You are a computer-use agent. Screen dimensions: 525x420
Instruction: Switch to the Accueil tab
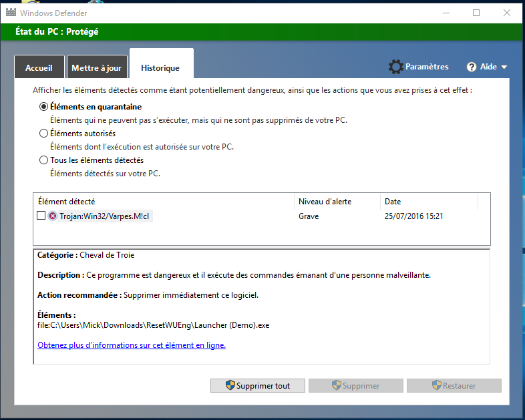pos(39,68)
